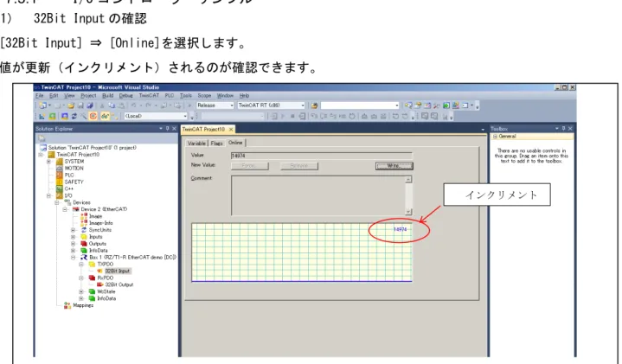
Task: Collapse the Box 1 EtherCAT demo node
Action: tap(73, 258)
